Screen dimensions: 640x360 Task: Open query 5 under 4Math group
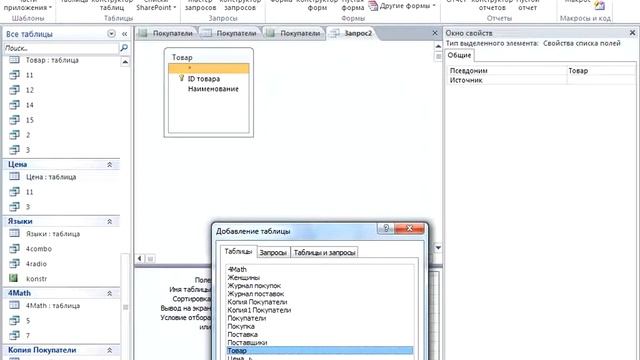tap(28, 320)
